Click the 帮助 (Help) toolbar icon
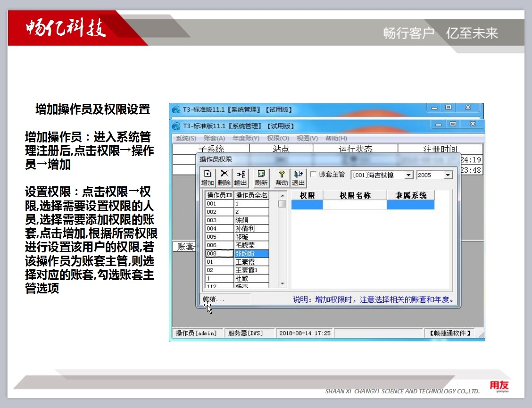The height and width of the screenshot is (408, 532). tap(282, 177)
